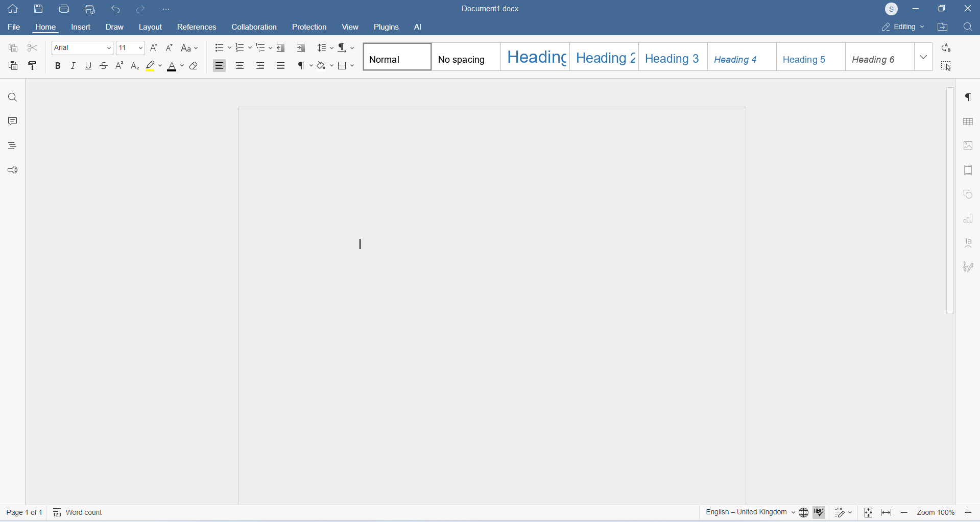Open the Chart settings sidebar icon
This screenshot has height=522, width=980.
(x=968, y=219)
